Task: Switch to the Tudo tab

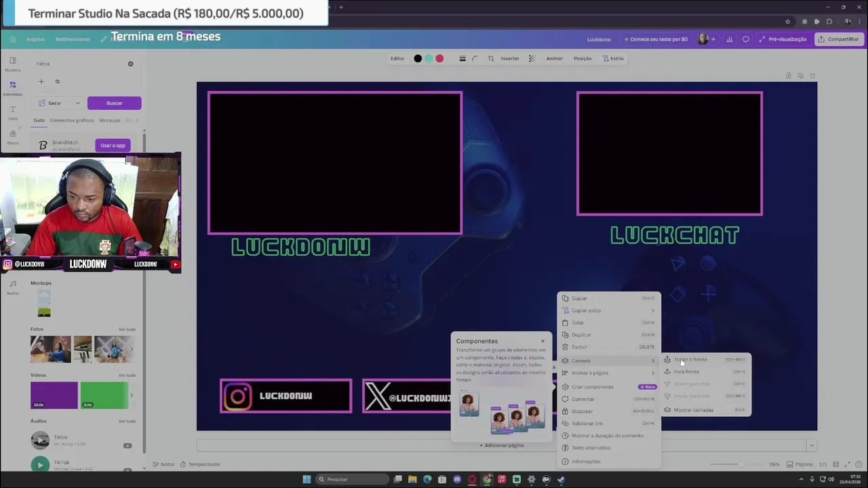Action: click(39, 121)
